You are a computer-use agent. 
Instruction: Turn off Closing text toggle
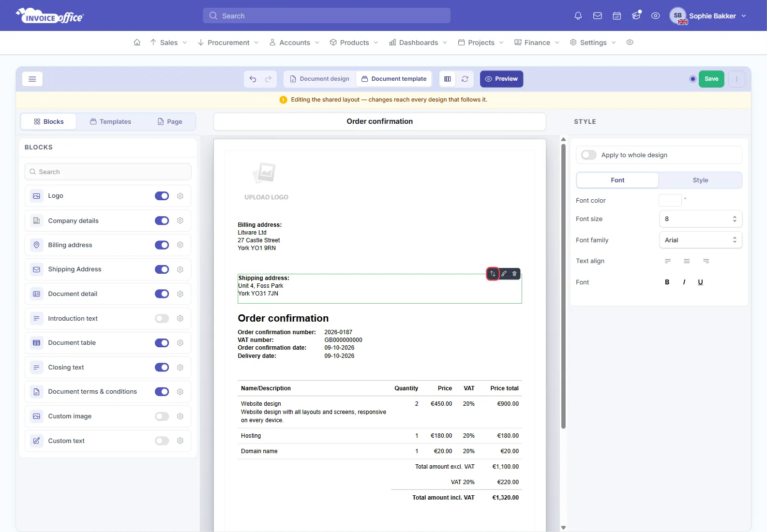click(x=162, y=368)
